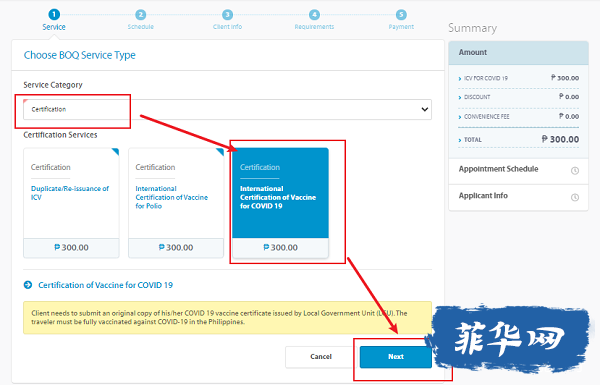Click ICV FOR COVID 19 line item
Viewport: 600px width, 385px height.
[x=518, y=78]
